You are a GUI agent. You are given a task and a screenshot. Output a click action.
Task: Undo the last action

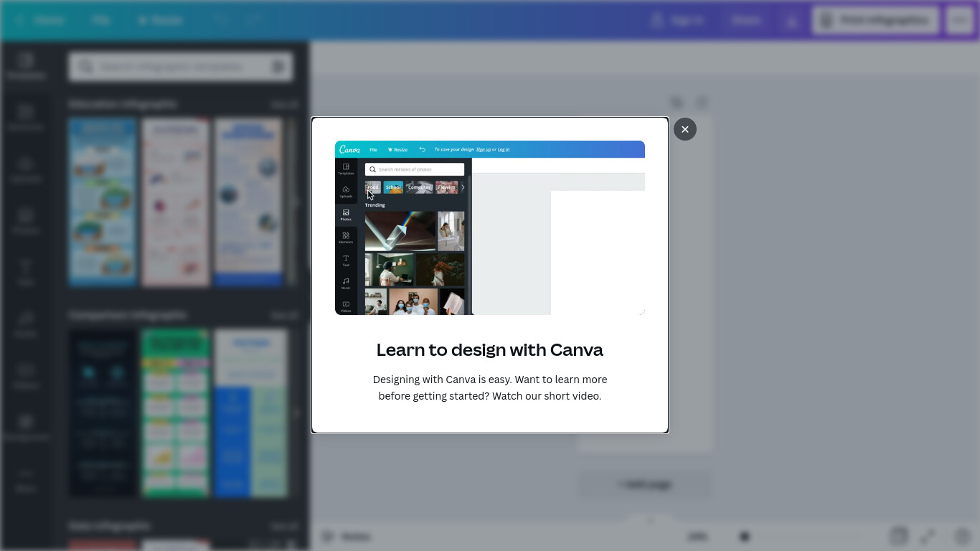coord(220,20)
